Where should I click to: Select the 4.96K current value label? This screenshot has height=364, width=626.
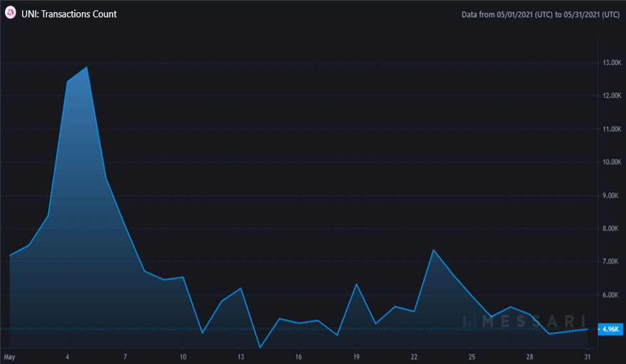pos(611,329)
